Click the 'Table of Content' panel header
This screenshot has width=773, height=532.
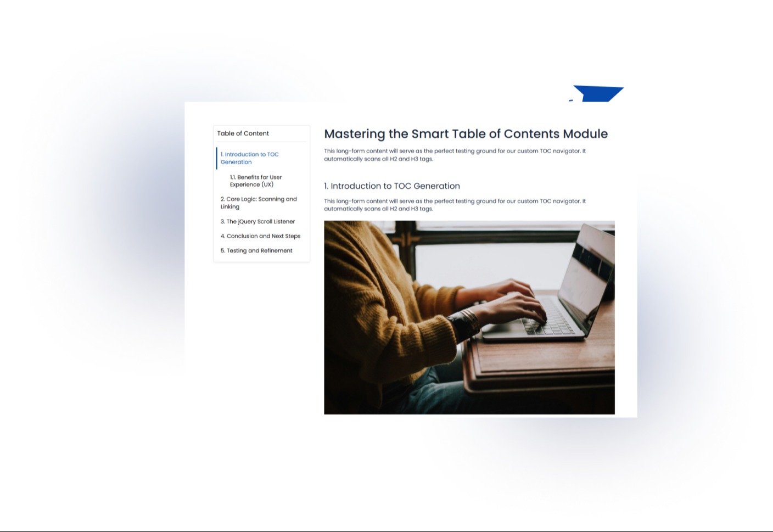point(243,133)
